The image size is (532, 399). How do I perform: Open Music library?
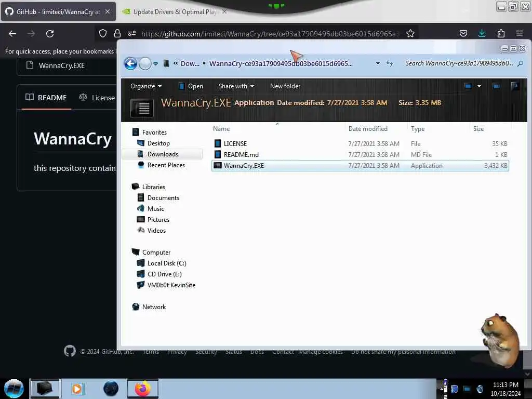point(156,209)
